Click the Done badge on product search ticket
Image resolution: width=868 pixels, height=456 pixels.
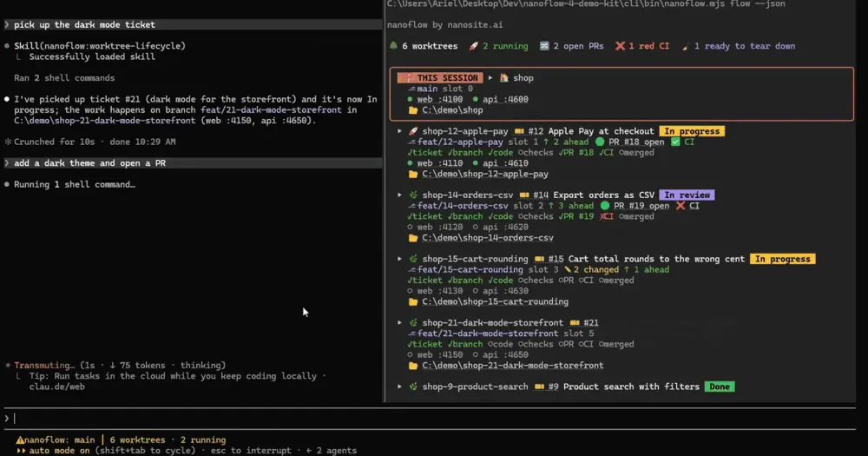(720, 387)
